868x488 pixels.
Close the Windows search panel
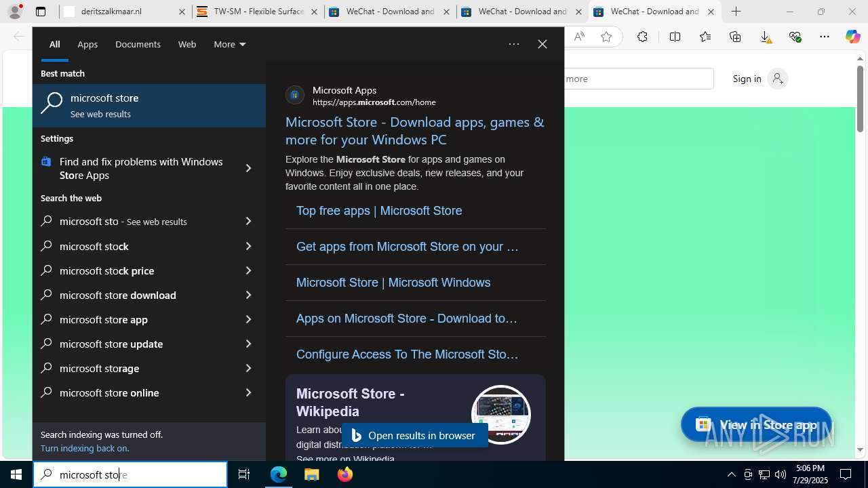[x=542, y=44]
